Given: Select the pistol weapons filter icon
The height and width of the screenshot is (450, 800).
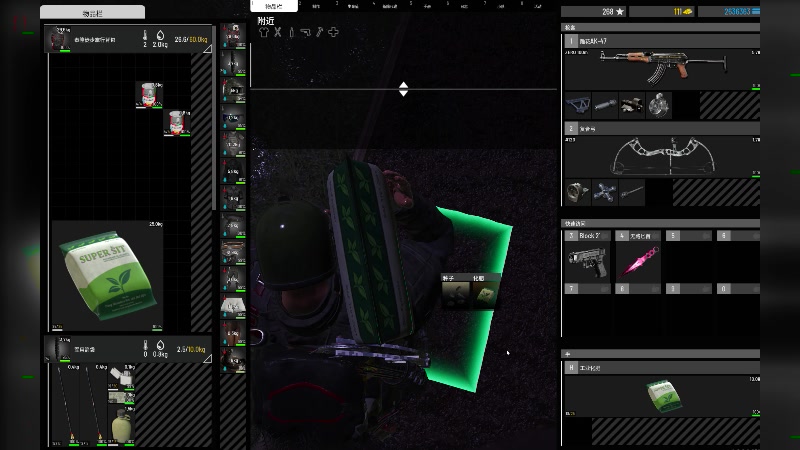Looking at the screenshot, I should point(305,32).
